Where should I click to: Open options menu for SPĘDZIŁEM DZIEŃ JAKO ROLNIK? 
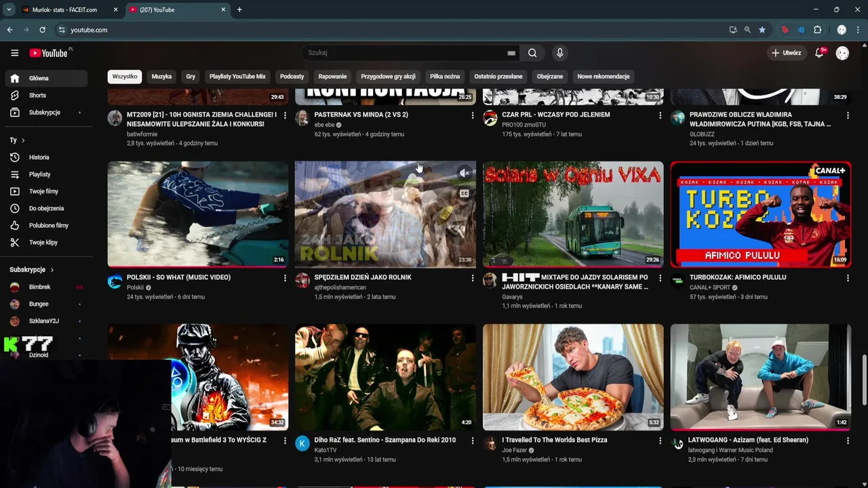point(473,278)
